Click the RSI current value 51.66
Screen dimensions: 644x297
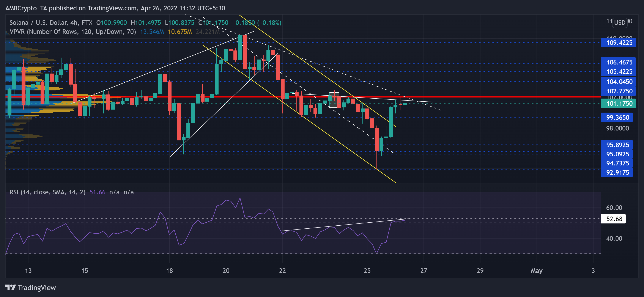click(x=98, y=192)
